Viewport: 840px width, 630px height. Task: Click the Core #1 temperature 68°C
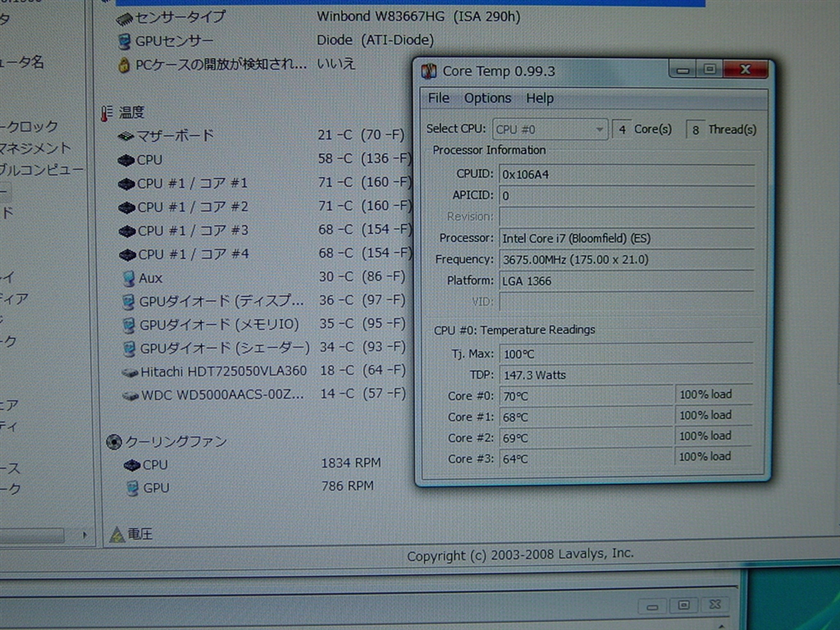point(586,417)
